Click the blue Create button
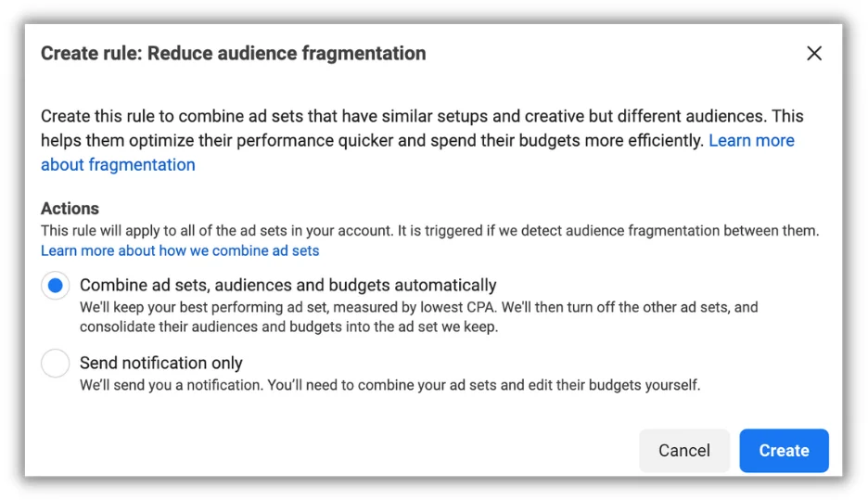The image size is (868, 500). click(784, 451)
